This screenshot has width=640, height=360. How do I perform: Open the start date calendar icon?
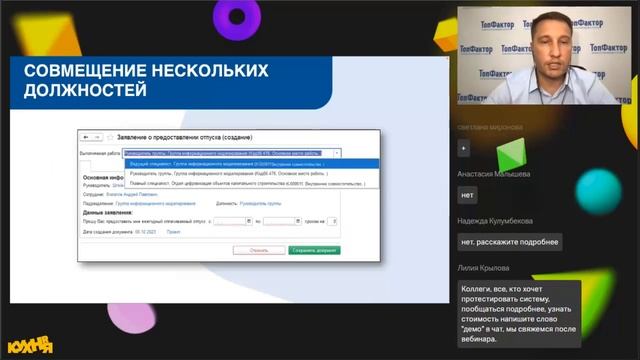click(249, 221)
